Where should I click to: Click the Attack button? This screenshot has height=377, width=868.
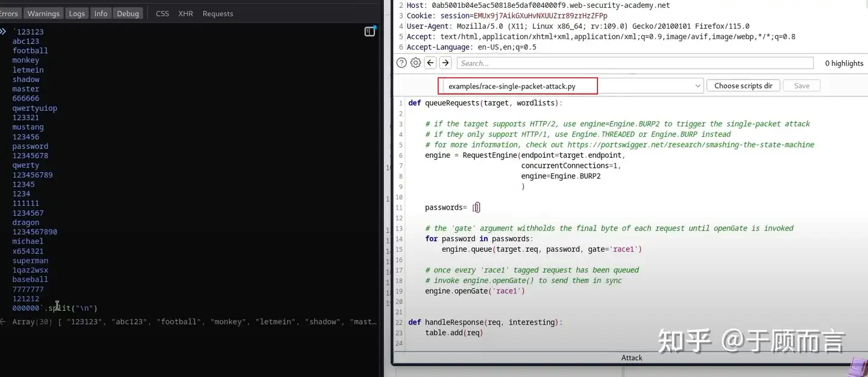coord(632,358)
